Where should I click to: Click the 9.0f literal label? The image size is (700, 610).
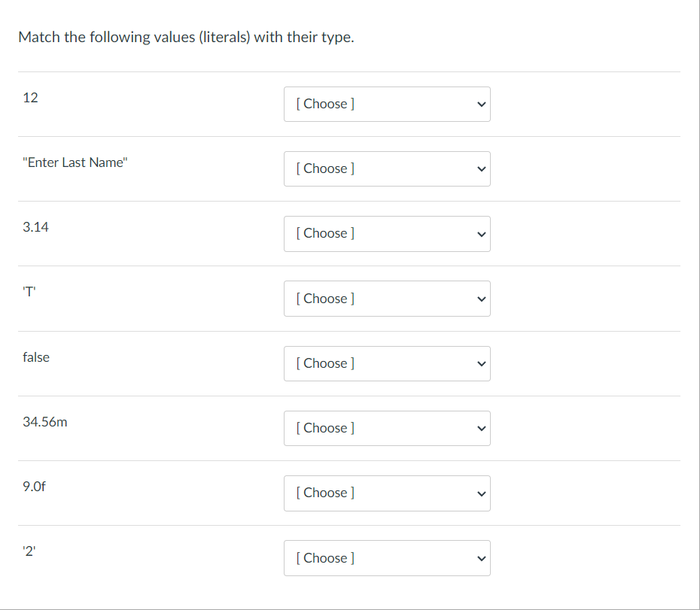pyautogui.click(x=35, y=487)
